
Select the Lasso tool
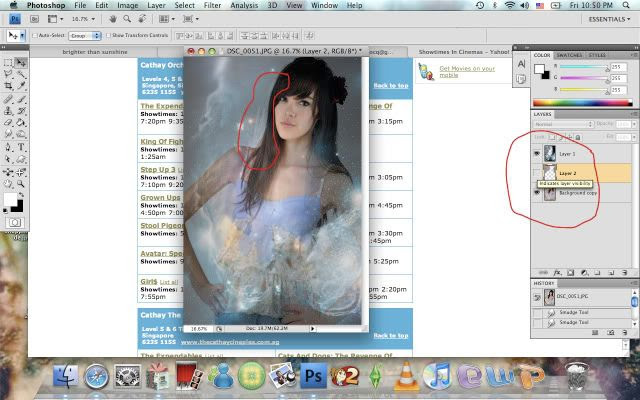coord(8,74)
